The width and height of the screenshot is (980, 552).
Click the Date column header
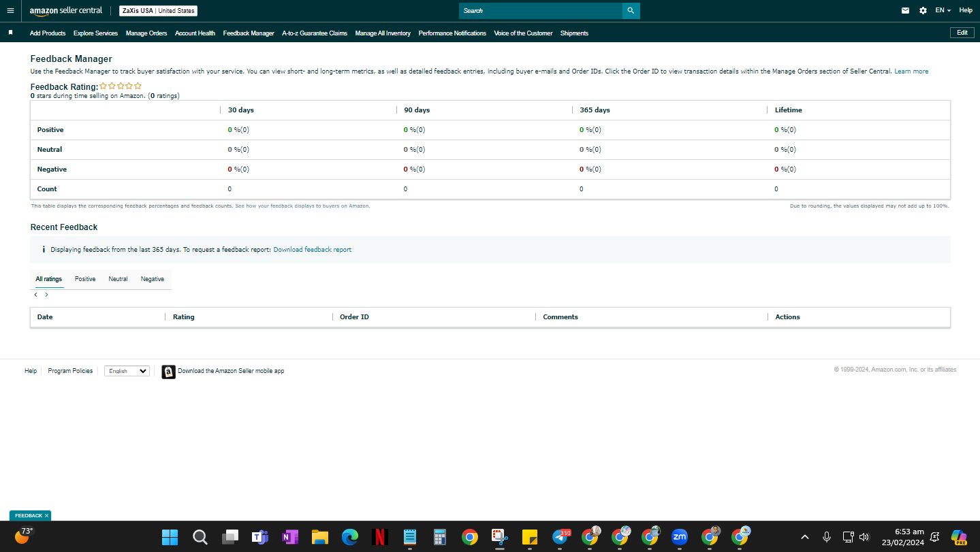tap(45, 317)
